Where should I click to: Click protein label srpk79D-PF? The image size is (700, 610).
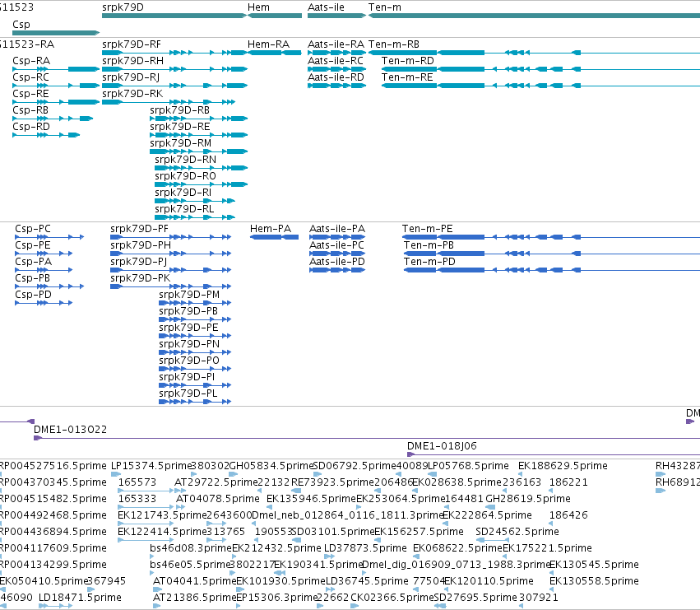pyautogui.click(x=139, y=229)
